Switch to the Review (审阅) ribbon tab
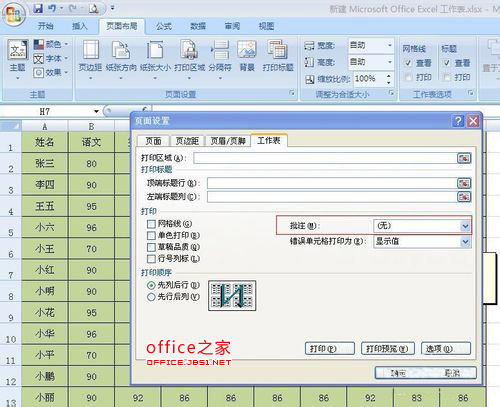500x407 pixels. (232, 26)
